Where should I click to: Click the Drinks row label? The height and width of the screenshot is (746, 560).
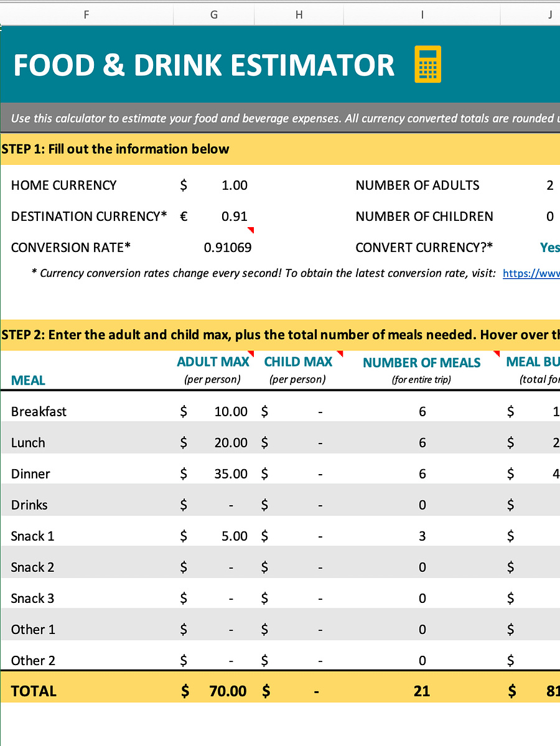click(29, 505)
